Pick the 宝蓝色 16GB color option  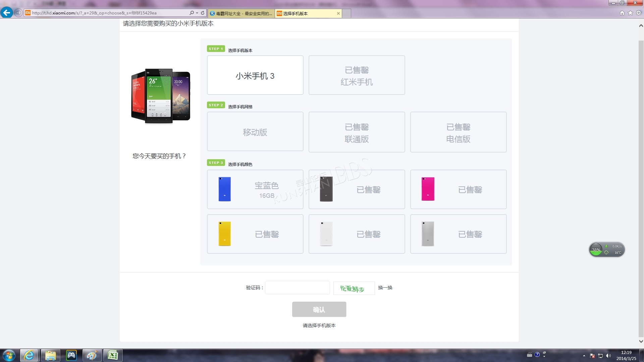[255, 189]
